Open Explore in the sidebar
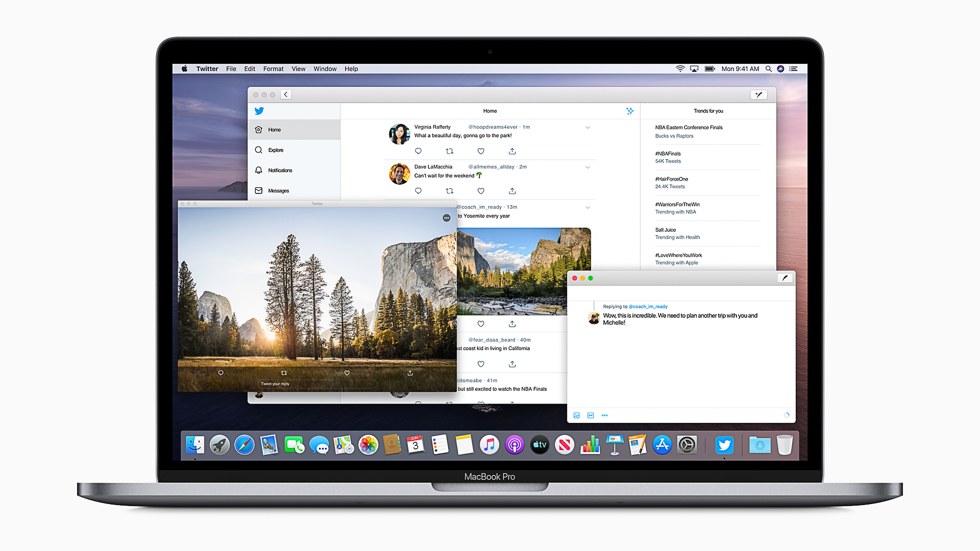 tap(294, 150)
